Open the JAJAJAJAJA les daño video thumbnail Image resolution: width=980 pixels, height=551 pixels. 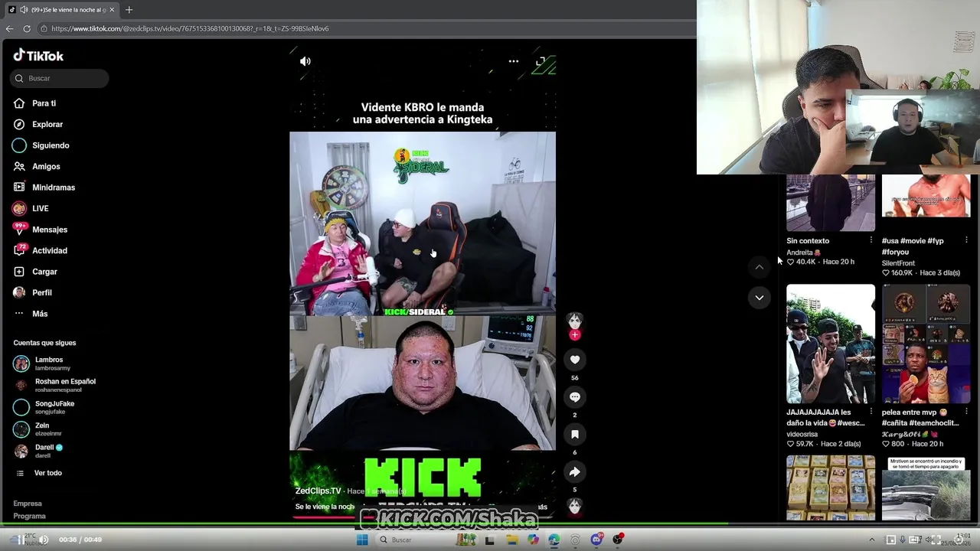point(831,344)
